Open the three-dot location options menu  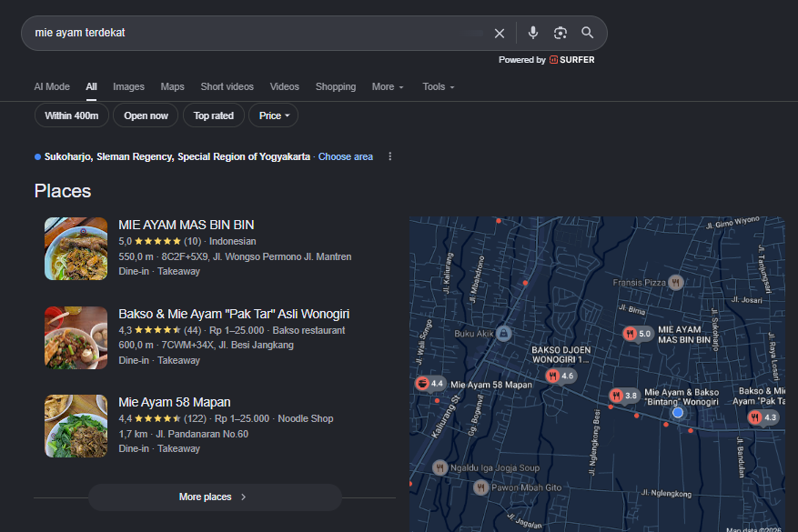click(x=389, y=156)
